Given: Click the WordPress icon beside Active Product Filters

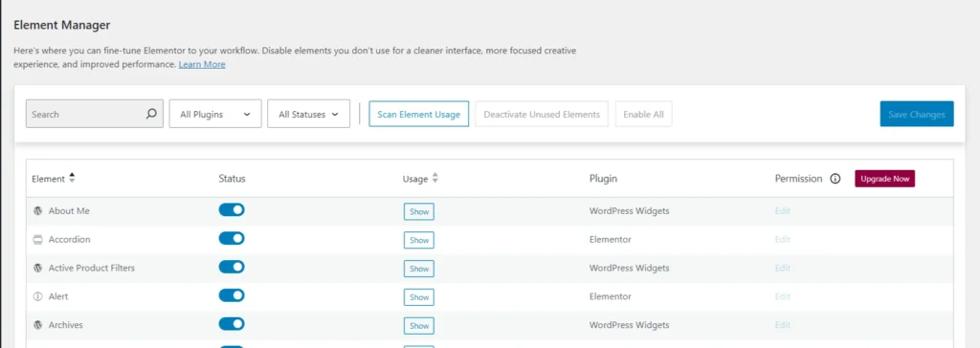Looking at the screenshot, I should 37,268.
